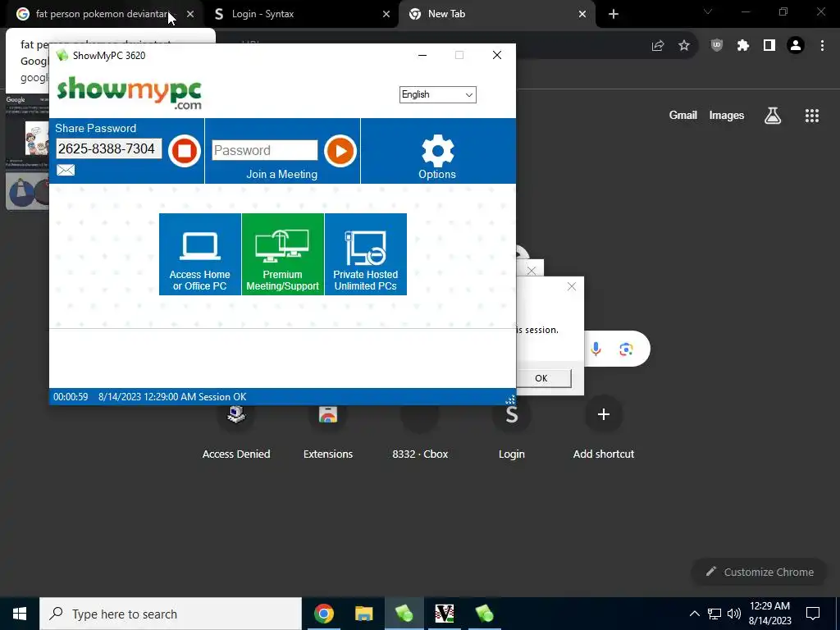Start voice search with the microphone
The height and width of the screenshot is (630, 840).
click(596, 349)
